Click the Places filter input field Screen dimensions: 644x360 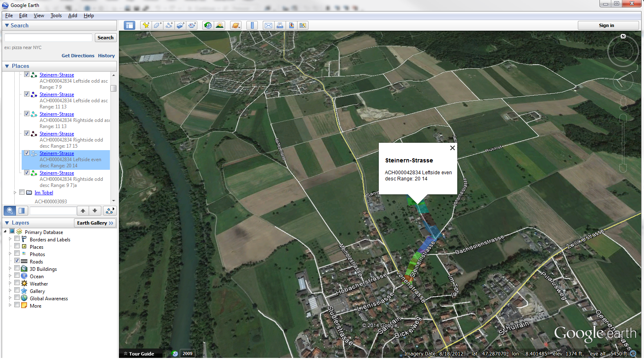(x=53, y=211)
